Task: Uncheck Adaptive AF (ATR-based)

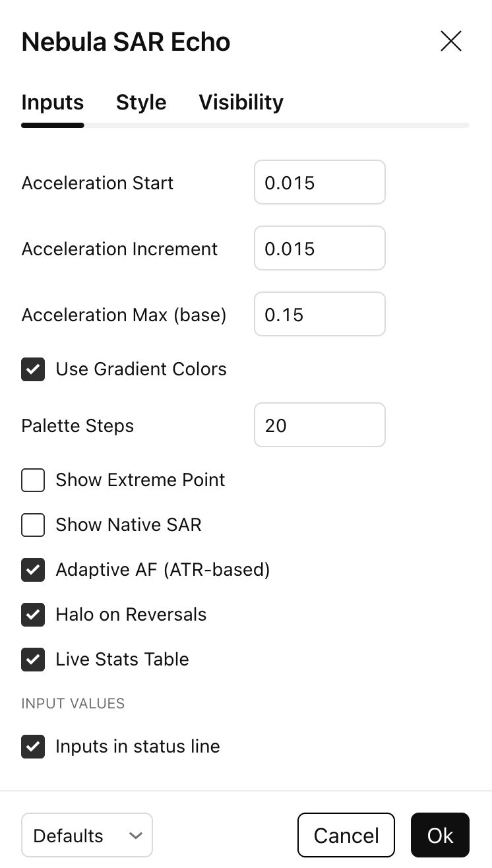Action: click(33, 570)
